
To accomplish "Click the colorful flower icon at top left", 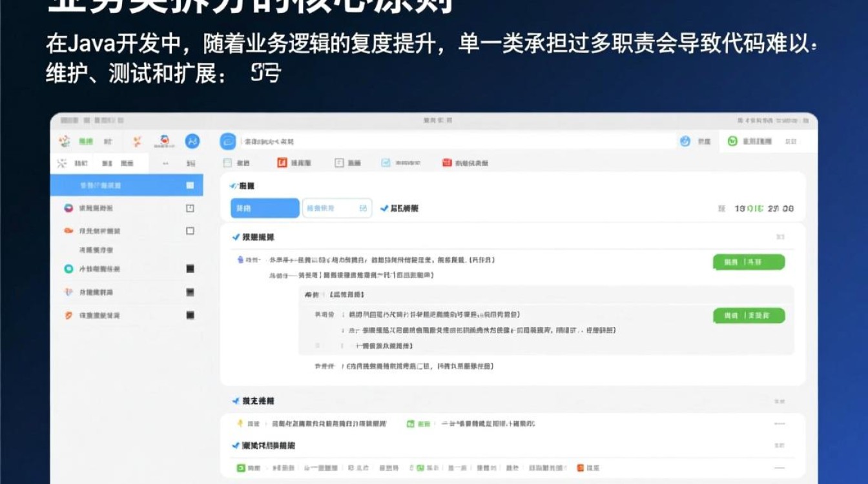I will (x=63, y=141).
